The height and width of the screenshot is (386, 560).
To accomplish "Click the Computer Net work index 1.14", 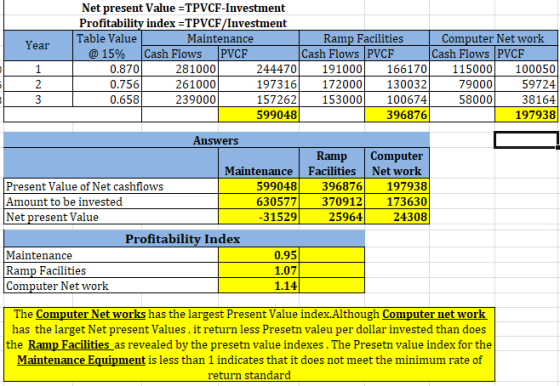I will [x=259, y=286].
